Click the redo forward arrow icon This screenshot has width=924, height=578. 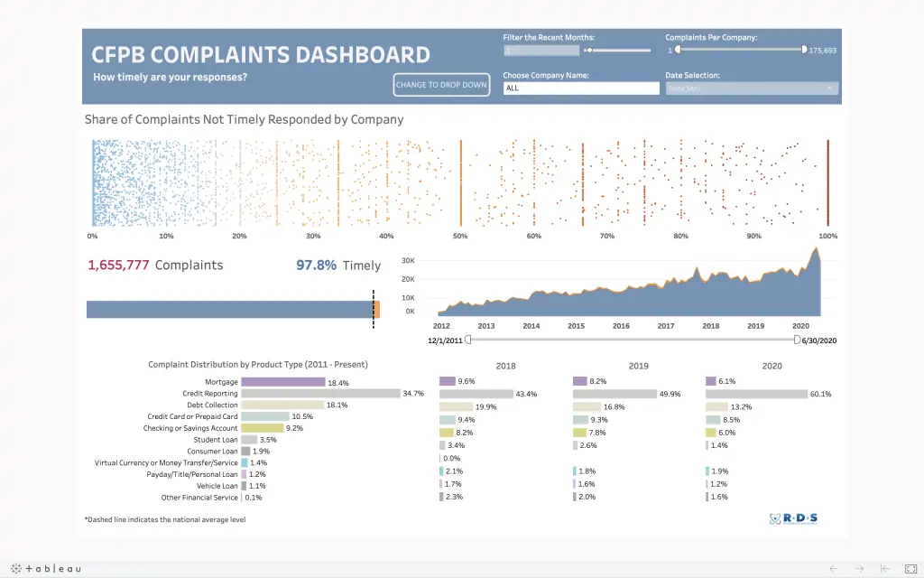[859, 569]
